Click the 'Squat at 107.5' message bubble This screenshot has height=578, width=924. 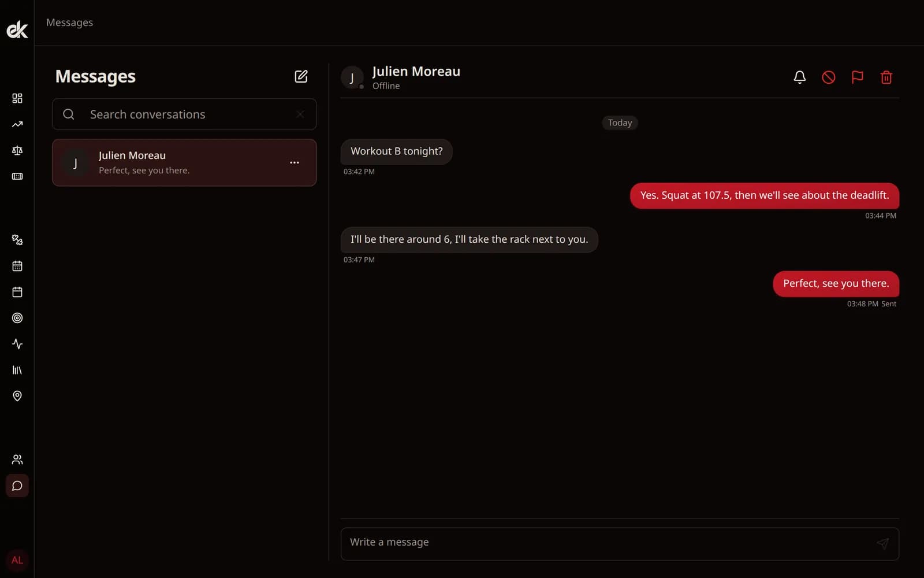point(765,196)
